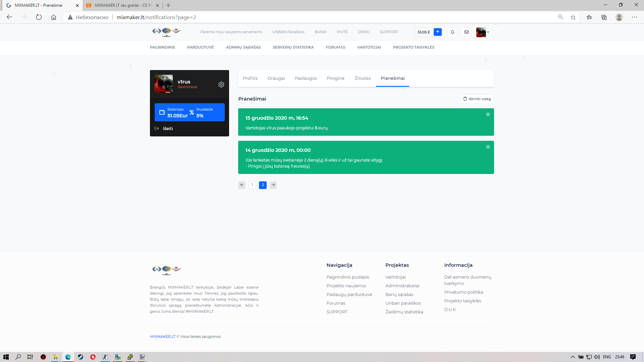Viewport: 644px width, 362px height.
Task: Open the BANAI top link
Action: tap(320, 32)
